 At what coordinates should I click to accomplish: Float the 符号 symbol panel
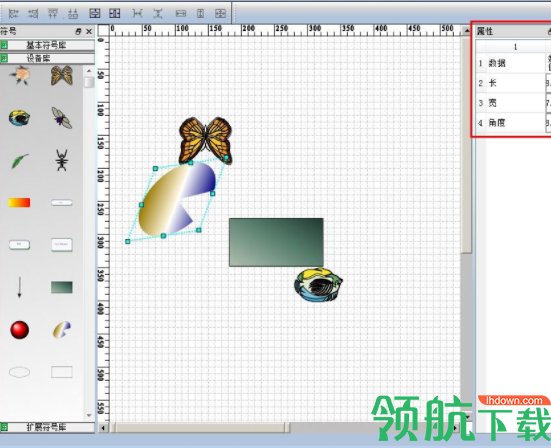[78, 32]
